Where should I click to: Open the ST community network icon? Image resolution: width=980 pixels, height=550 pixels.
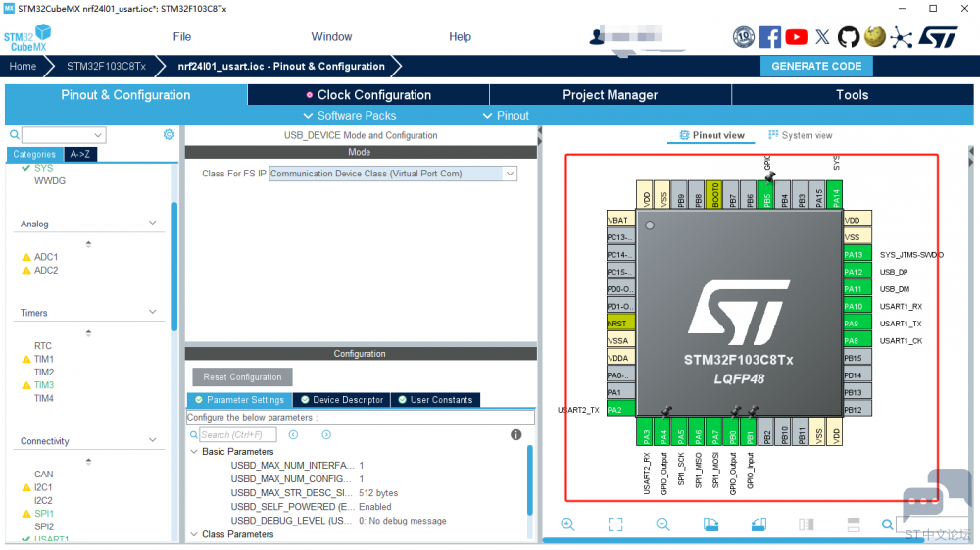point(901,38)
